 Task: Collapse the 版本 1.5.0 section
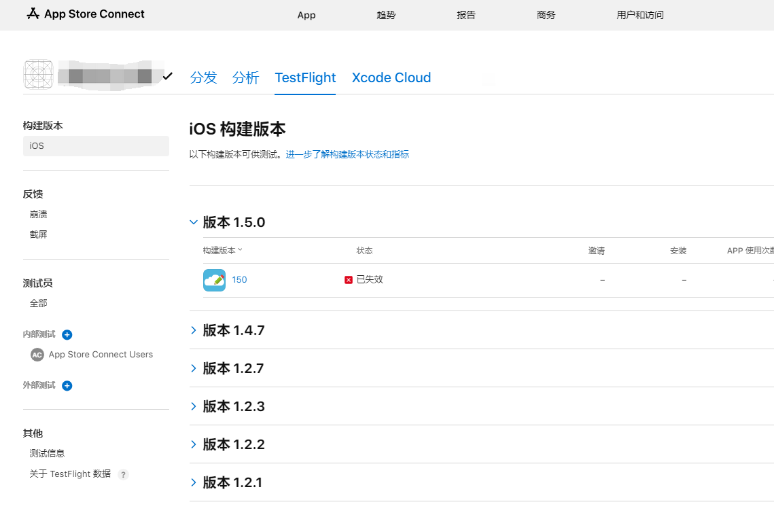194,222
